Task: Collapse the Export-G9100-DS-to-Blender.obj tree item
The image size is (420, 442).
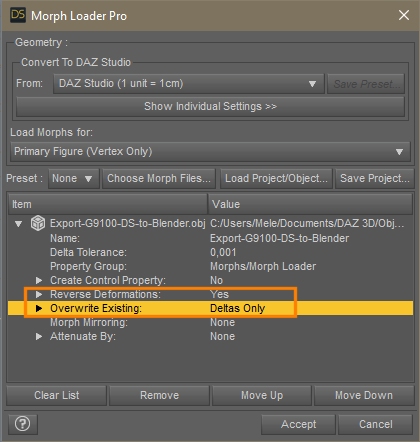Action: [x=18, y=224]
